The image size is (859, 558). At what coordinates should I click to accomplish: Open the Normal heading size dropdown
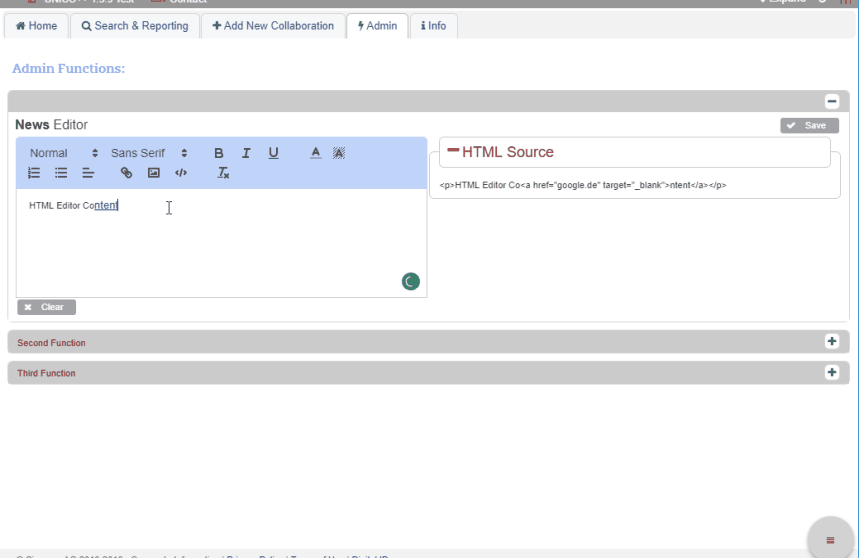(x=64, y=153)
